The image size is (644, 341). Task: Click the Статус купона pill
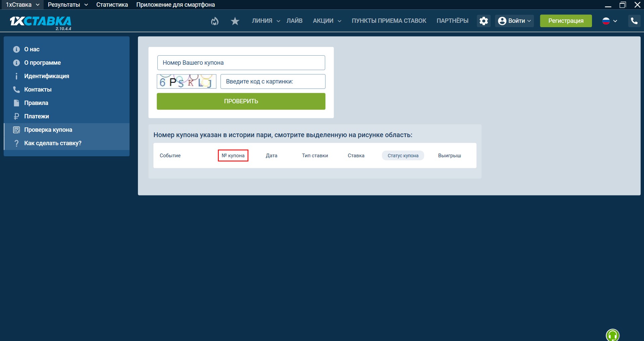pyautogui.click(x=403, y=156)
